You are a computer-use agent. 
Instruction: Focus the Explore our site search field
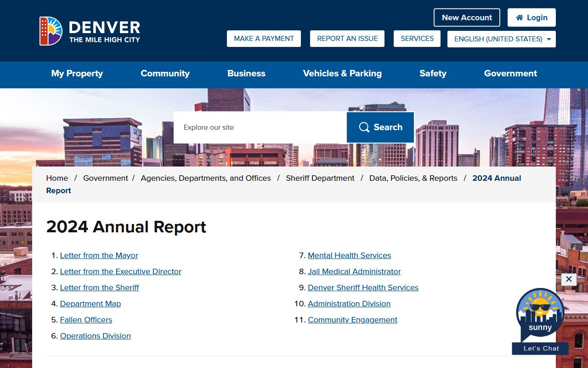coord(260,127)
